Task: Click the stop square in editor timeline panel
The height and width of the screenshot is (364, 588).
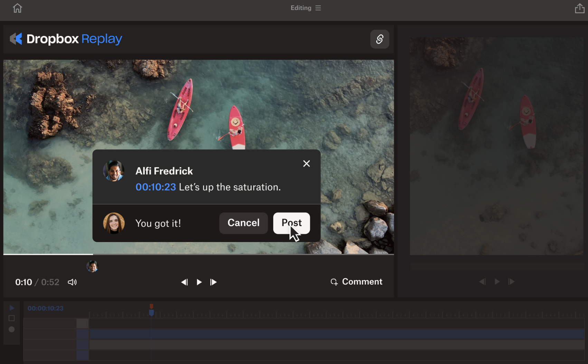Action: (x=12, y=318)
